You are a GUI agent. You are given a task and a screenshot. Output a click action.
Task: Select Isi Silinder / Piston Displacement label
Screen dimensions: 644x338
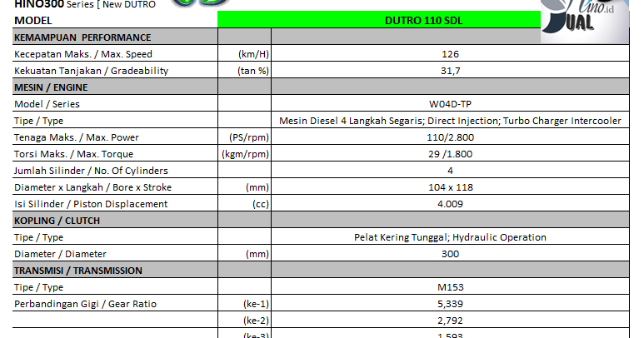pos(91,204)
